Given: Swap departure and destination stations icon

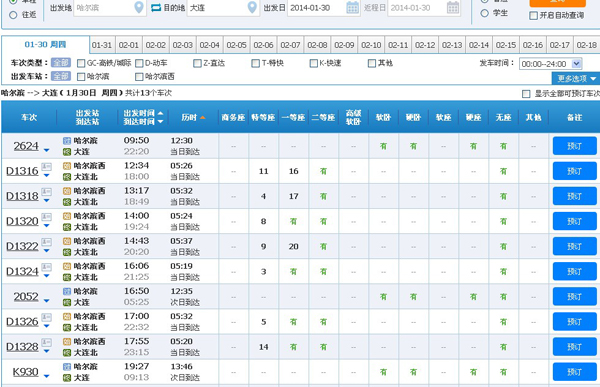Looking at the screenshot, I should point(156,7).
